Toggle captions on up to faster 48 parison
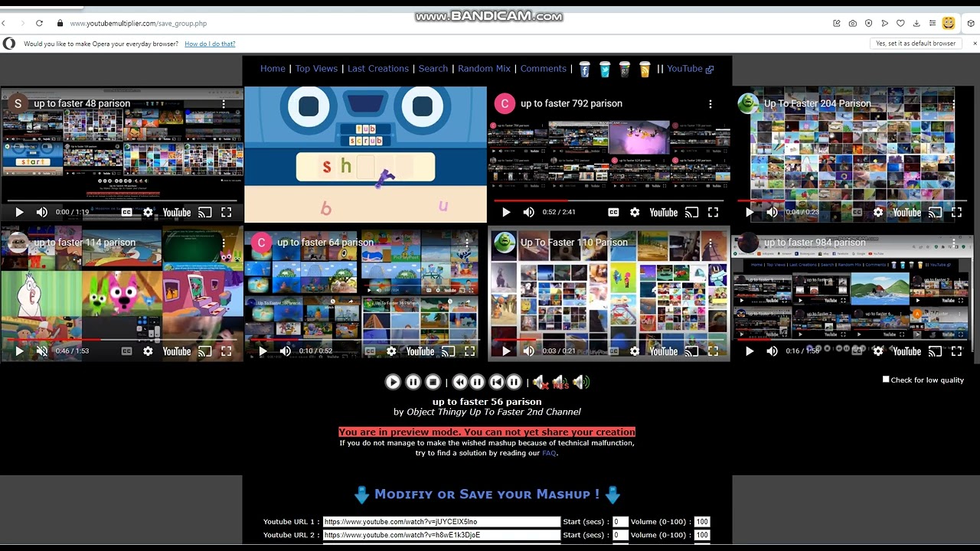The height and width of the screenshot is (551, 980). click(x=127, y=213)
